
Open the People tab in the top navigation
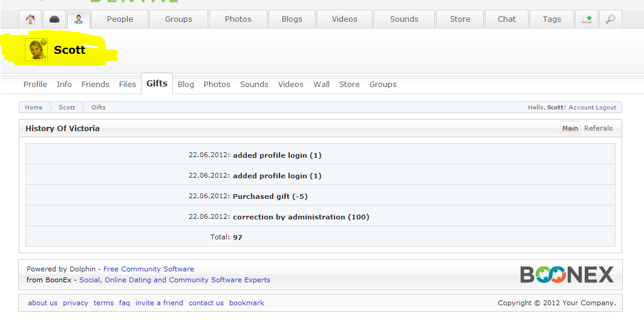(120, 19)
